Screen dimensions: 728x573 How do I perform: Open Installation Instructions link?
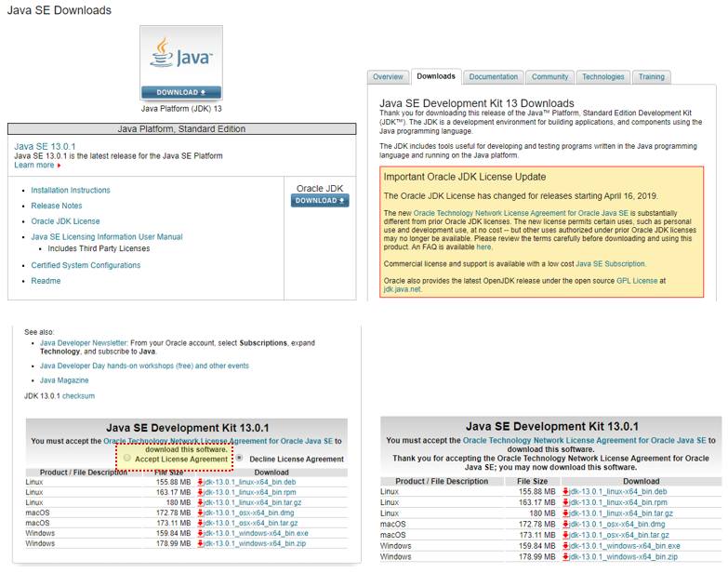click(x=71, y=190)
